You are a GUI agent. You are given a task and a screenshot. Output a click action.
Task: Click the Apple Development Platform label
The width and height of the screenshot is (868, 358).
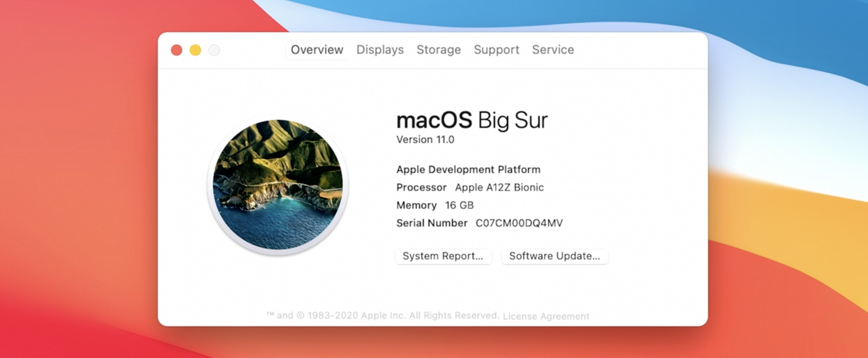point(468,169)
